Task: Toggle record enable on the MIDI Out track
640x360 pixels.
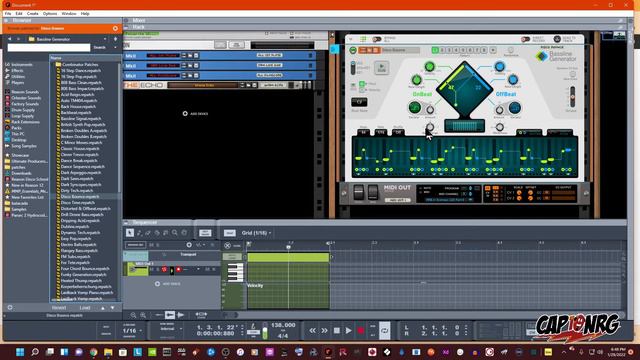Action: pyautogui.click(x=178, y=269)
